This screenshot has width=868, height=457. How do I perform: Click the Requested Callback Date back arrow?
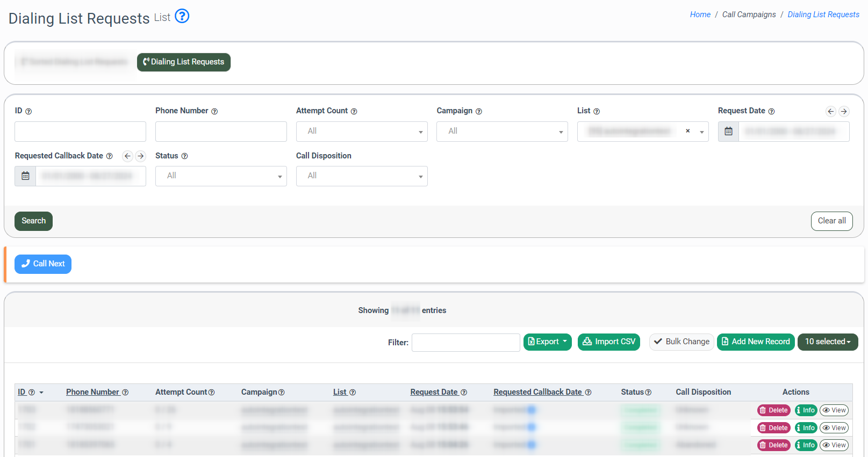click(x=127, y=156)
